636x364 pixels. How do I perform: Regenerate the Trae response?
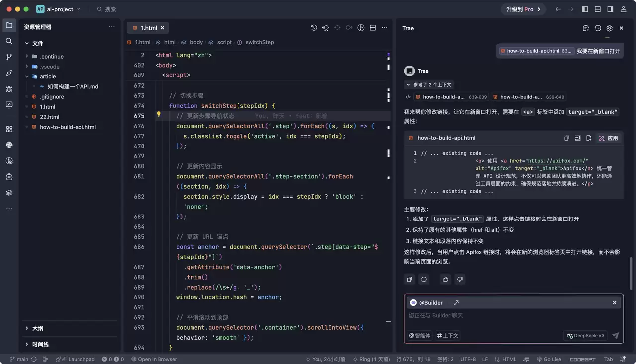coord(424,280)
